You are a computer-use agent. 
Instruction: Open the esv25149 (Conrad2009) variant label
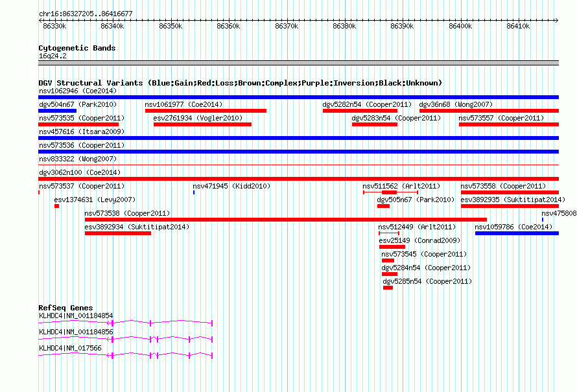(x=419, y=240)
